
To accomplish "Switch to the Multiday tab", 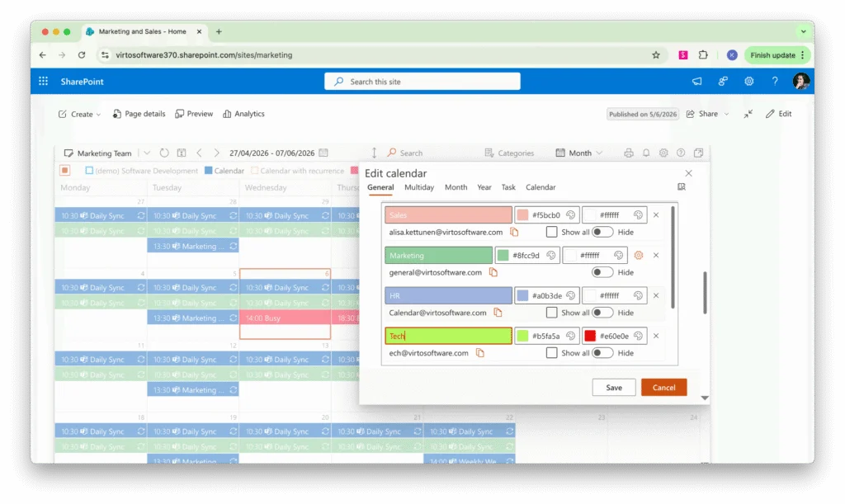I will click(x=418, y=187).
